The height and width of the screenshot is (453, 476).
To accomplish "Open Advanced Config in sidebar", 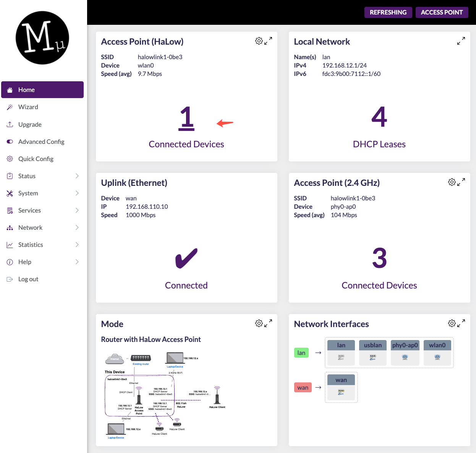I will coord(41,142).
